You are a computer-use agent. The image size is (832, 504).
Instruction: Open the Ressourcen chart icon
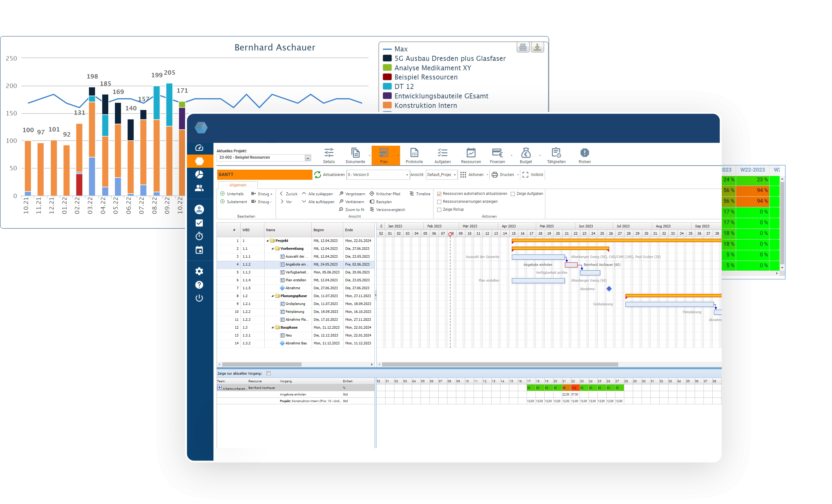[471, 153]
